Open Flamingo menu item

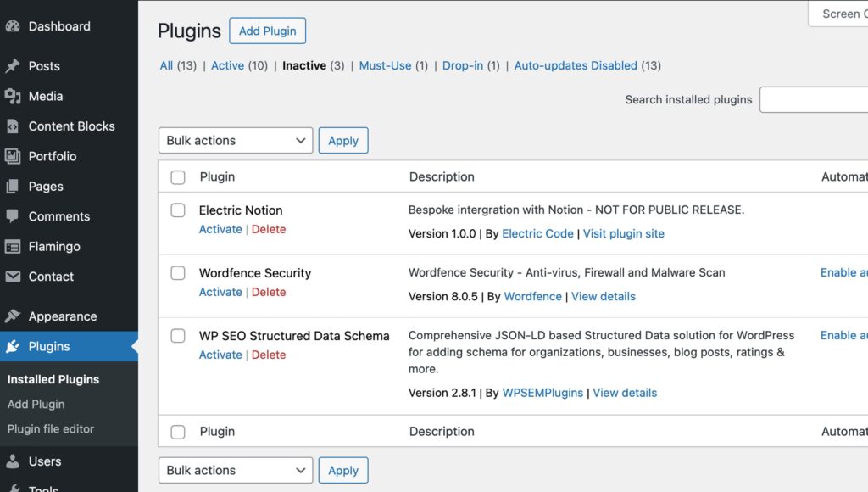click(54, 247)
